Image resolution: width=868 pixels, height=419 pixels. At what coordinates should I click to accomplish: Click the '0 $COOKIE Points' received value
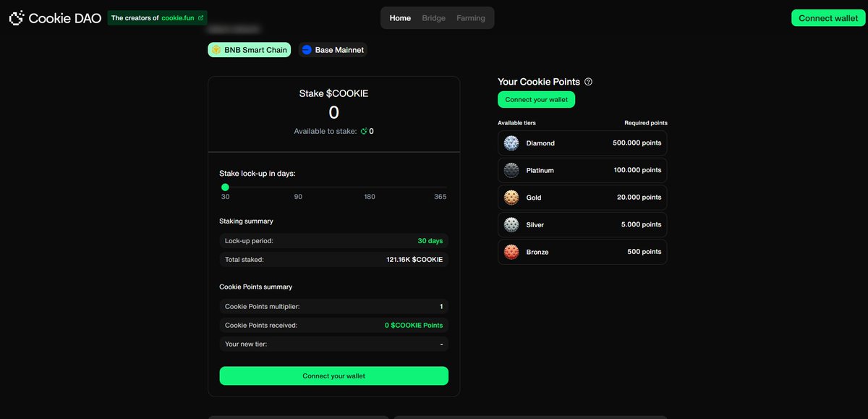(x=414, y=326)
